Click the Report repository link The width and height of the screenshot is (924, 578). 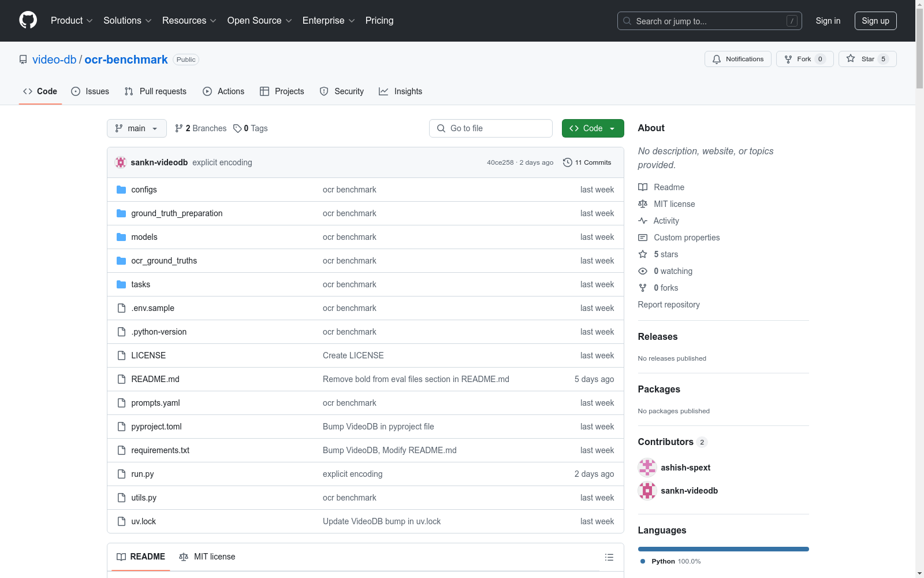tap(669, 305)
